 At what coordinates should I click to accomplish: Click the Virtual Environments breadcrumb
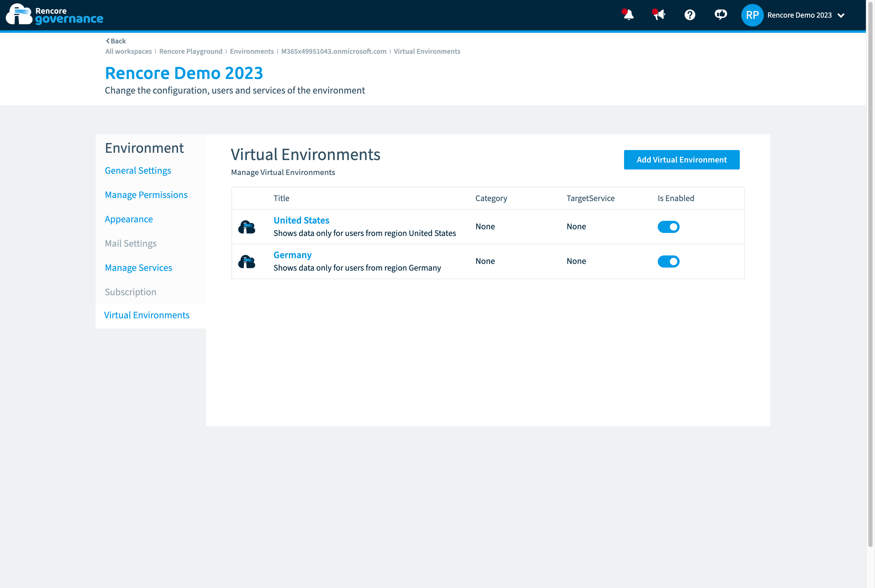click(427, 51)
